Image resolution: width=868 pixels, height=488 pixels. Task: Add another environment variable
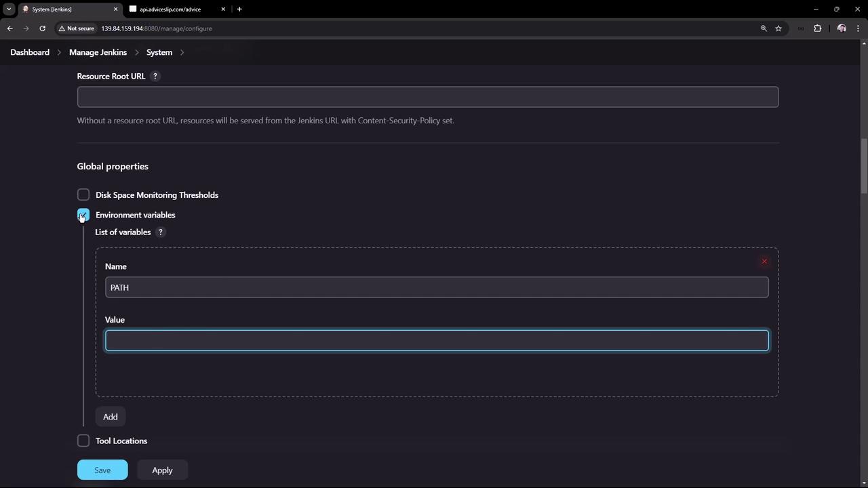coord(111,417)
